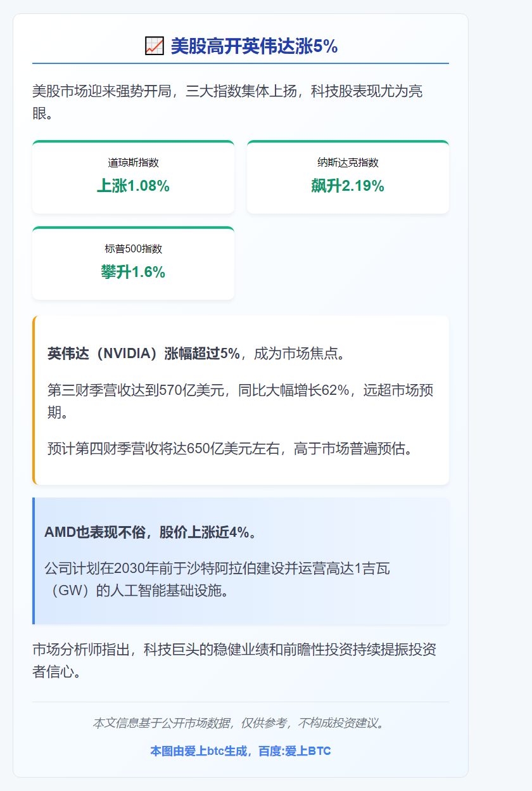
Task: Click the blue divider under the title
Action: (x=241, y=63)
